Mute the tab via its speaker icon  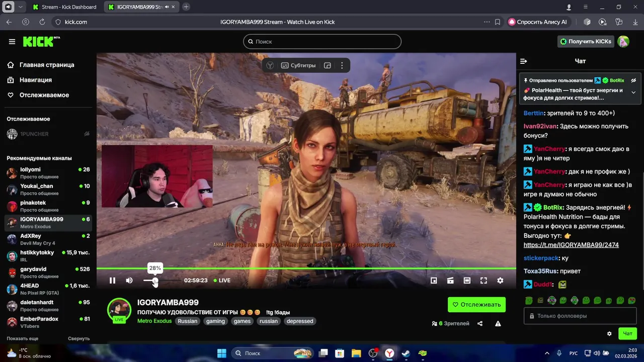coord(167,7)
